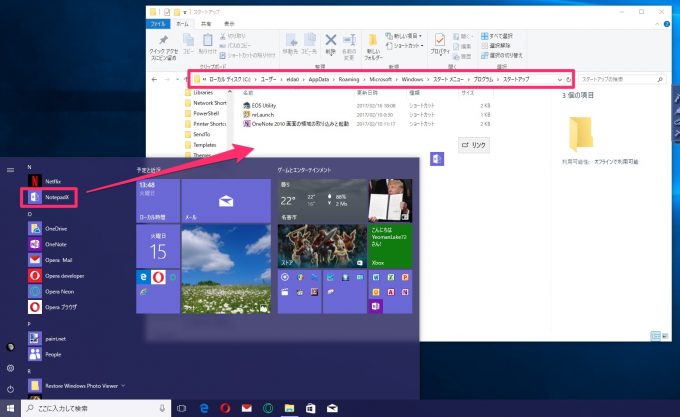This screenshot has width=680, height=417.
Task: Click the microphone icon in search box
Action: pyautogui.click(x=162, y=408)
